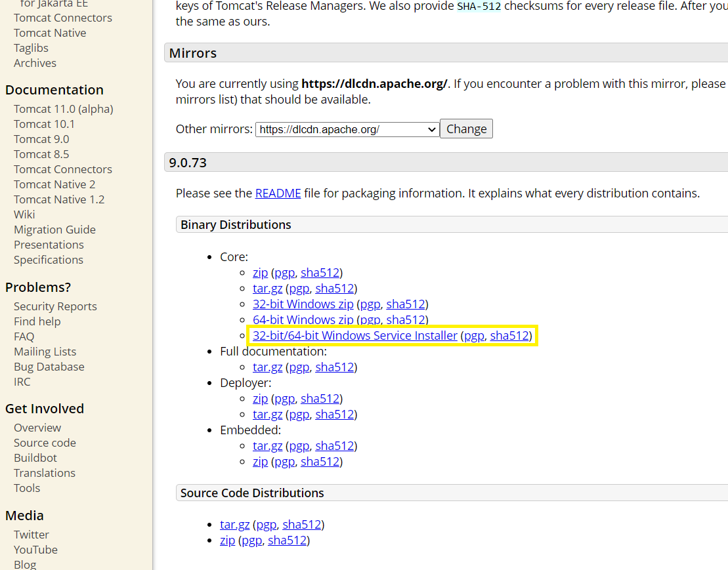This screenshot has height=570, width=728.
Task: Open Tomcat Connectors download link in sidebar
Action: pyautogui.click(x=62, y=18)
